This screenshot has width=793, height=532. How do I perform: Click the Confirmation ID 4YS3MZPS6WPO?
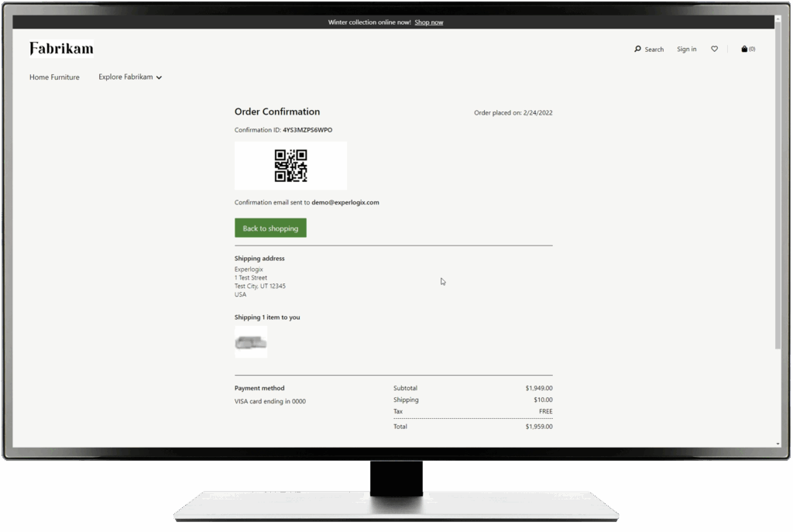(307, 130)
